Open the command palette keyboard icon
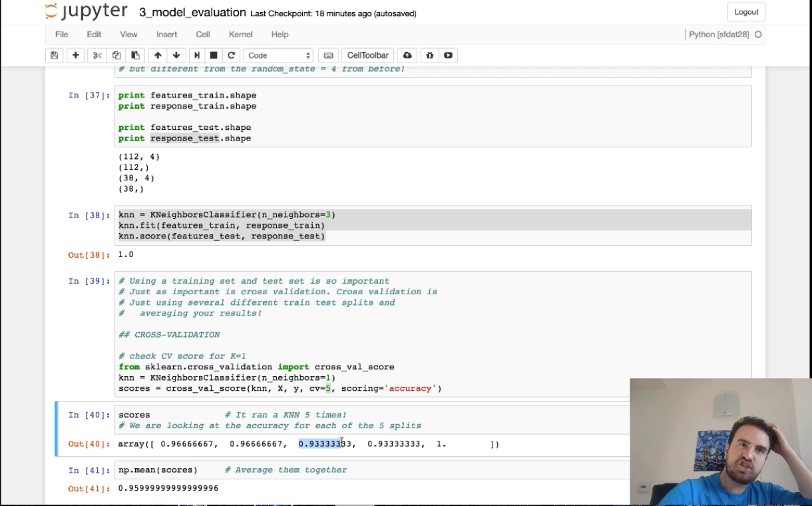This screenshot has height=506, width=812. click(328, 55)
